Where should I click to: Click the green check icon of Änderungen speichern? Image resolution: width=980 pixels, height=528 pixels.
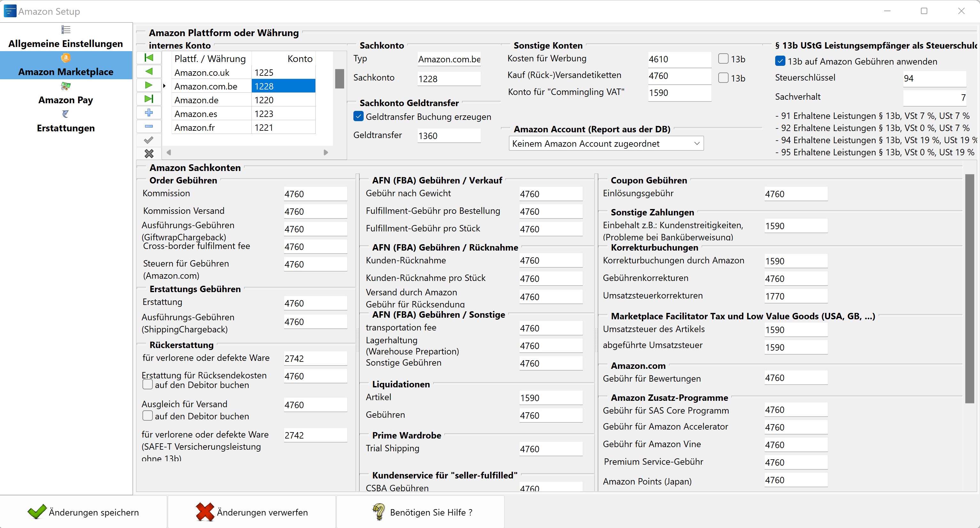37,512
